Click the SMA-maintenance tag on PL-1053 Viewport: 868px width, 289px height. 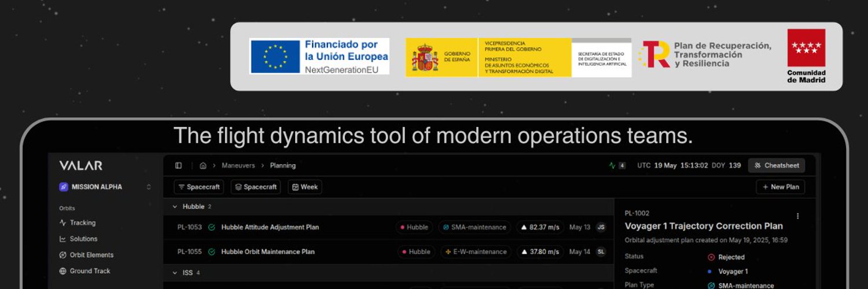[475, 228]
